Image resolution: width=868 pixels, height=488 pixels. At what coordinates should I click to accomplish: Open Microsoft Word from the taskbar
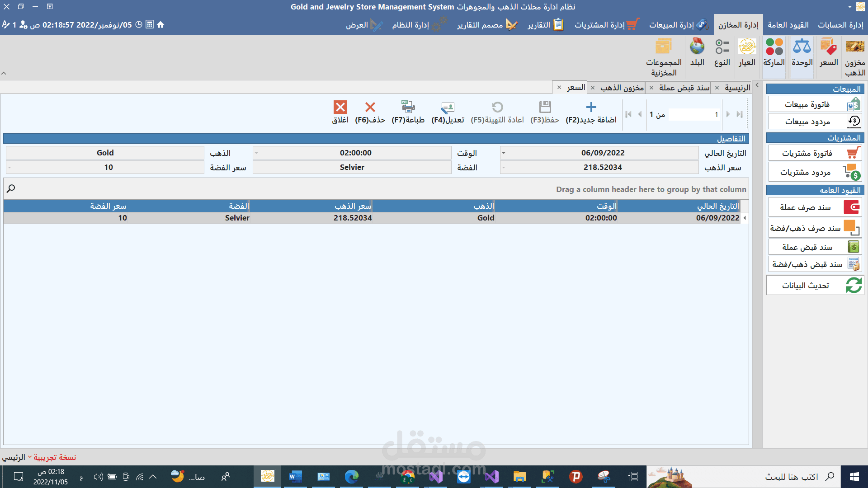(x=295, y=477)
